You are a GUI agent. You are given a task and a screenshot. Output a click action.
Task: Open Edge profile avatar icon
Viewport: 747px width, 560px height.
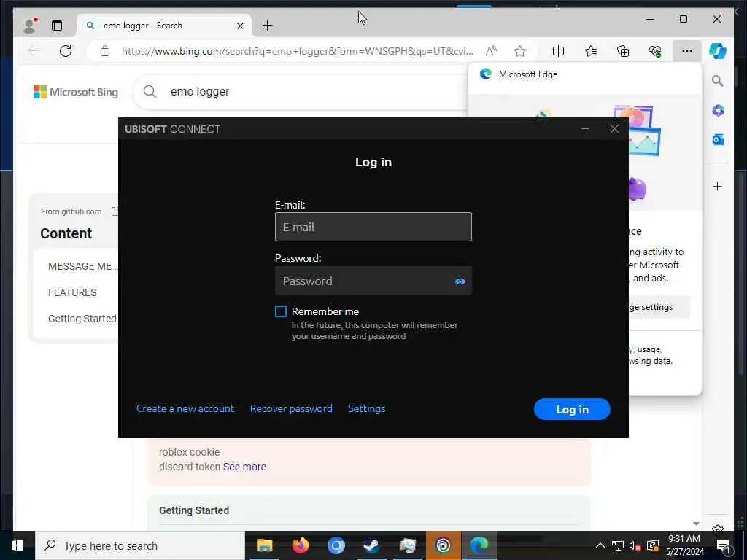coord(29,26)
